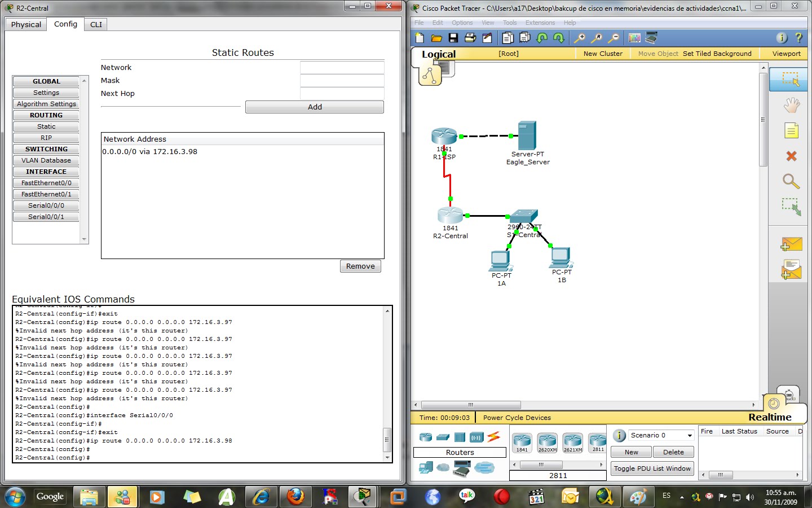Screen dimensions: 812x508
Task: Choose the Add Complex PDU envelope
Action: (791, 269)
